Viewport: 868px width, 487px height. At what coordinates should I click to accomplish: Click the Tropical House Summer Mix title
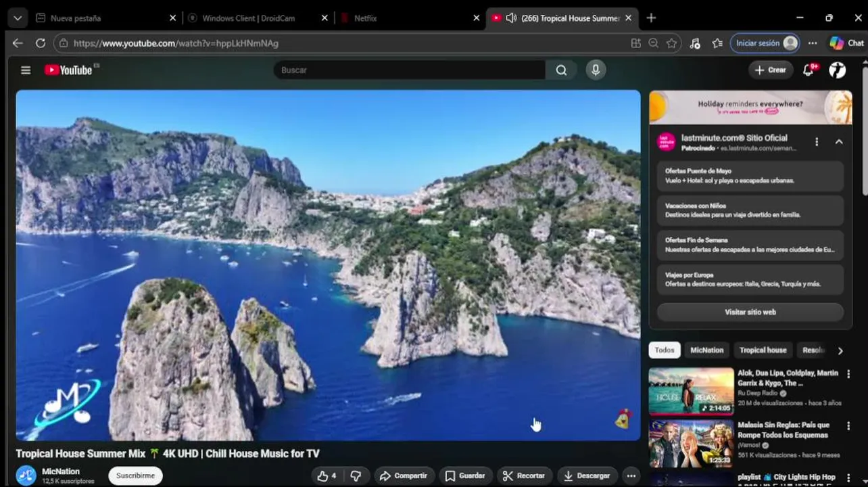pos(168,453)
